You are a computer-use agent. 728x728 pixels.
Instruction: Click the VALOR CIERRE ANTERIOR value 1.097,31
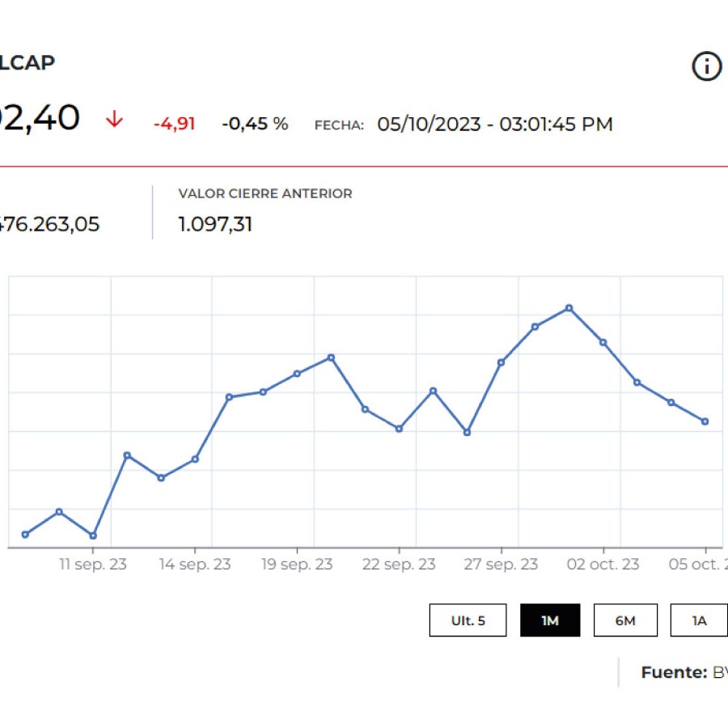215,224
